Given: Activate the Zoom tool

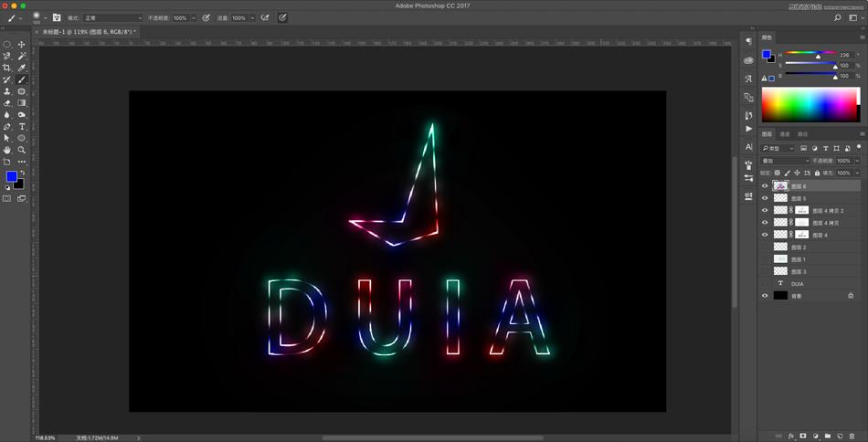Looking at the screenshot, I should pyautogui.click(x=22, y=150).
